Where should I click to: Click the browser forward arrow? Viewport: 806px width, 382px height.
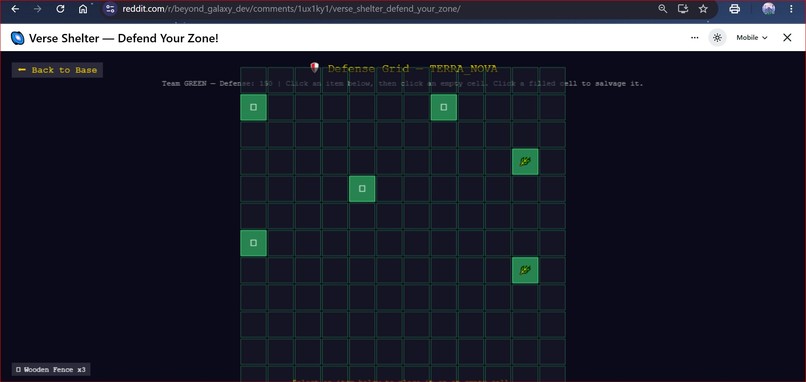tap(38, 9)
